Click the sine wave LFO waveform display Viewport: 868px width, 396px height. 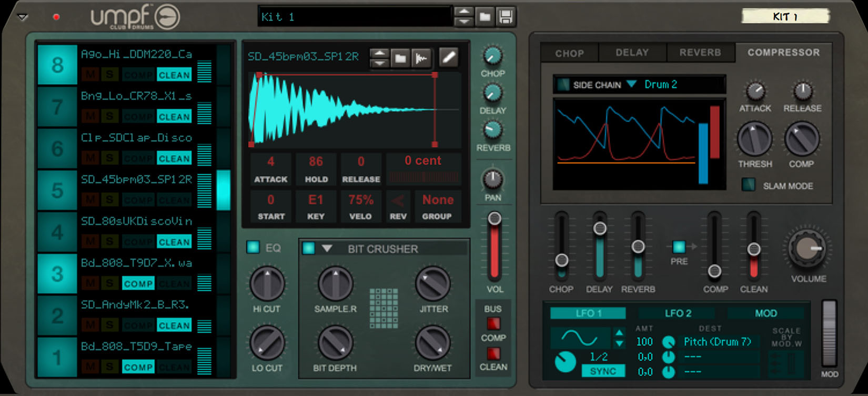580,338
